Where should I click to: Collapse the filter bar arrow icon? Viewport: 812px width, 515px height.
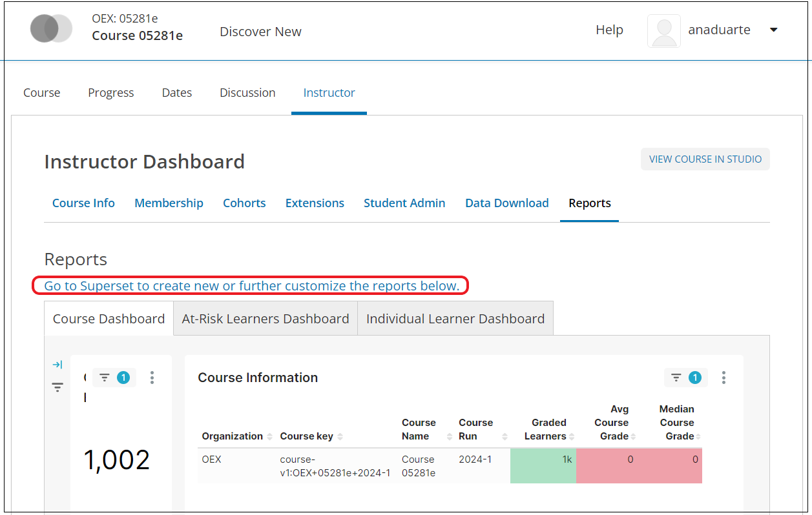click(57, 365)
